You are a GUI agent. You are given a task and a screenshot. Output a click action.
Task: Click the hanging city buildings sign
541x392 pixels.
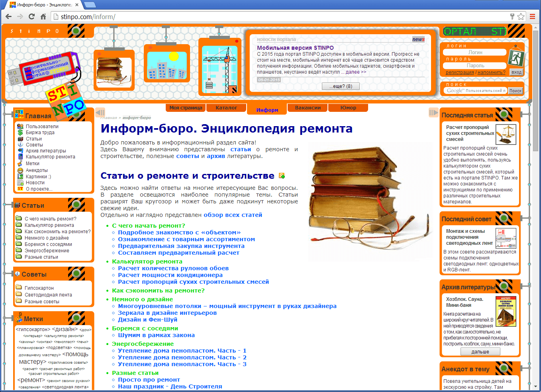click(x=167, y=64)
